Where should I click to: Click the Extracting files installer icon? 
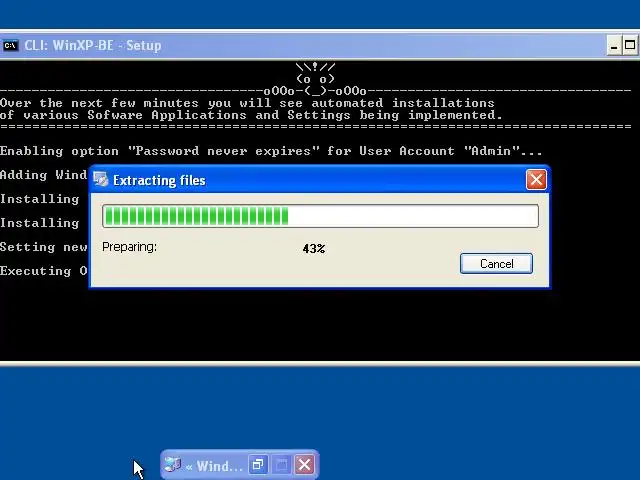tap(100, 180)
